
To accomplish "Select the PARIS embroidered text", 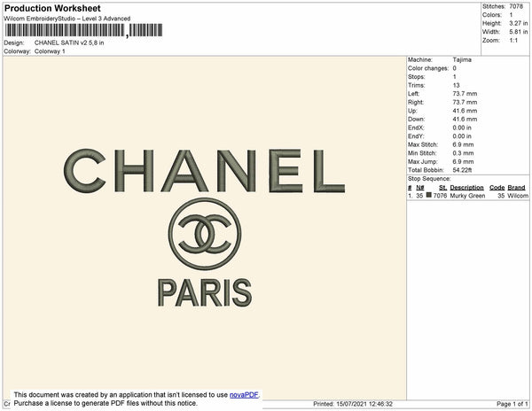I will [205, 292].
